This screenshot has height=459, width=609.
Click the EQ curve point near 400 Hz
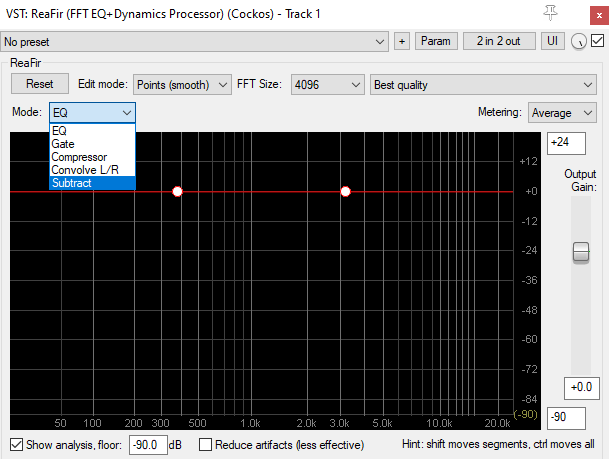point(177,191)
